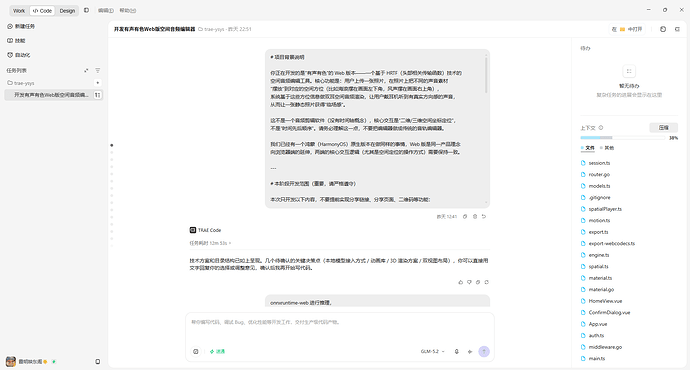Click the purple send arrow button

pyautogui.click(x=484, y=352)
